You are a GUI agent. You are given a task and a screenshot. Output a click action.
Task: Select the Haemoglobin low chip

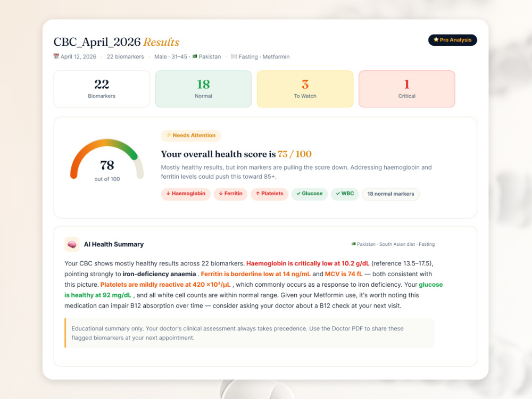(186, 194)
